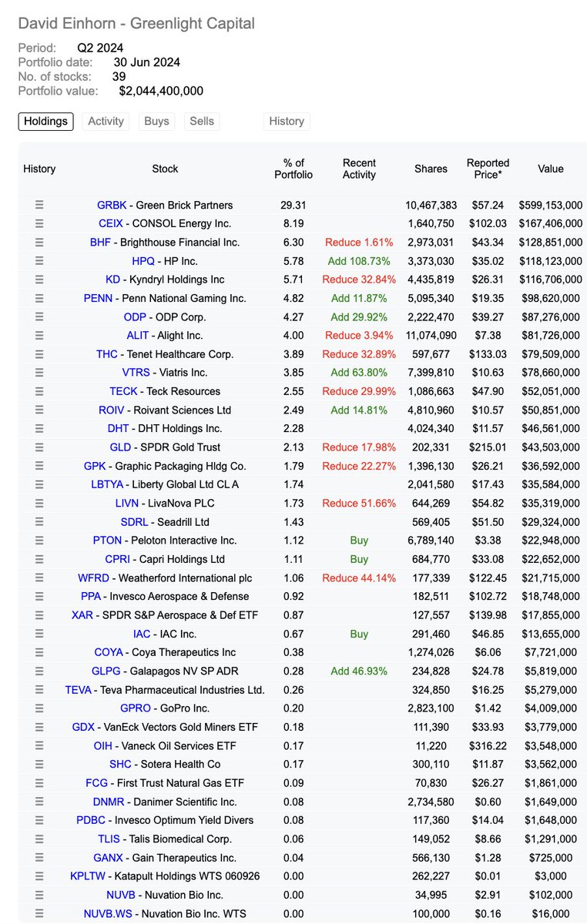
Task: Open history icon for HP Inc. row
Action: coord(39,261)
